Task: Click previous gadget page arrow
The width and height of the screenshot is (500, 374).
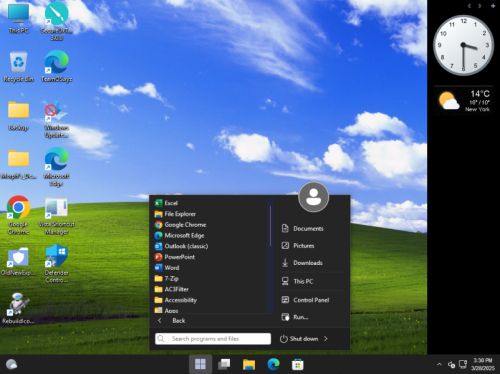Action: pyautogui.click(x=469, y=6)
